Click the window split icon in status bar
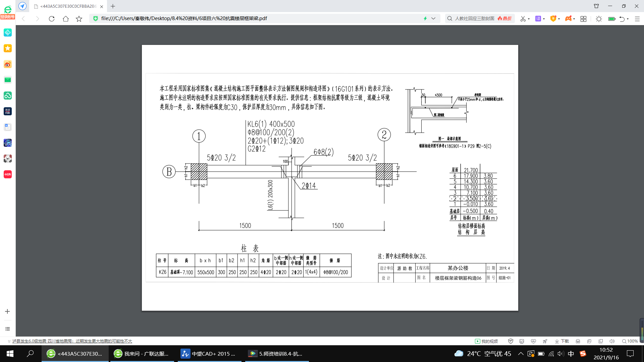The width and height of the screenshot is (644, 362). pyautogui.click(x=601, y=341)
